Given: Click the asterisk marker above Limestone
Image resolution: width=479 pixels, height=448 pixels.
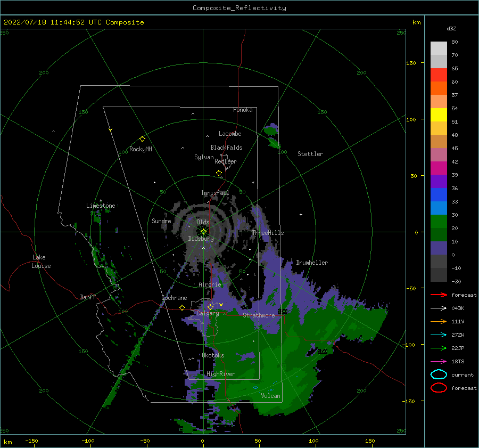Looking at the screenshot, I should [101, 201].
